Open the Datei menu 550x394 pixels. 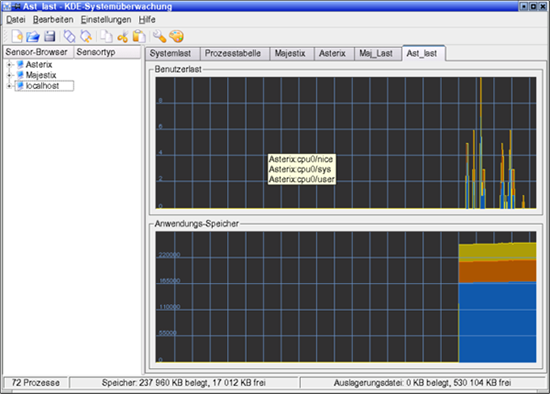pos(16,20)
